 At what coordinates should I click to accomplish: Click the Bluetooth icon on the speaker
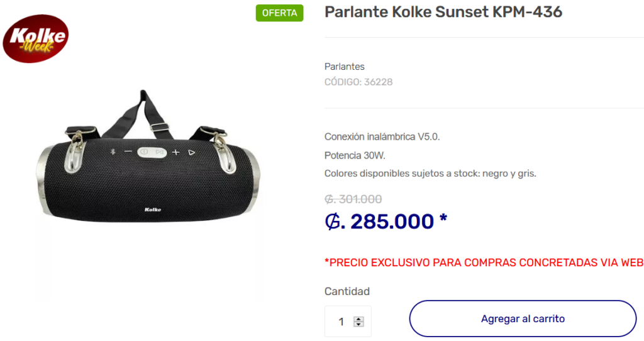click(x=113, y=152)
